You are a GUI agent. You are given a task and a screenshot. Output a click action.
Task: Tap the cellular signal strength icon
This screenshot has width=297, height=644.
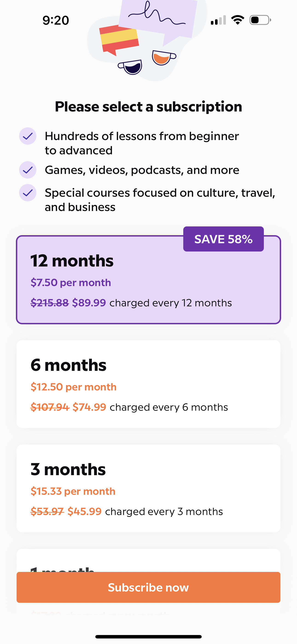coord(218,20)
